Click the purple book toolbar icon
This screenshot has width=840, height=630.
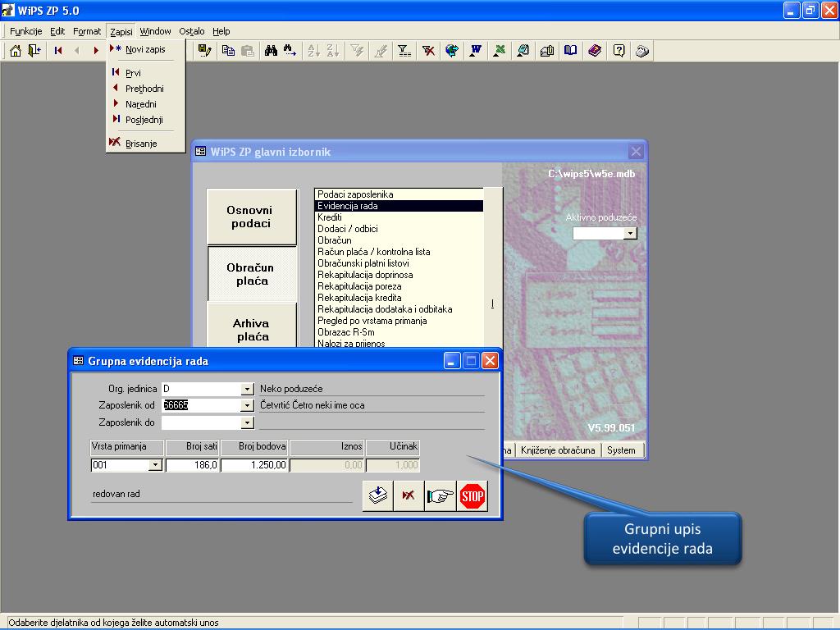(x=595, y=51)
